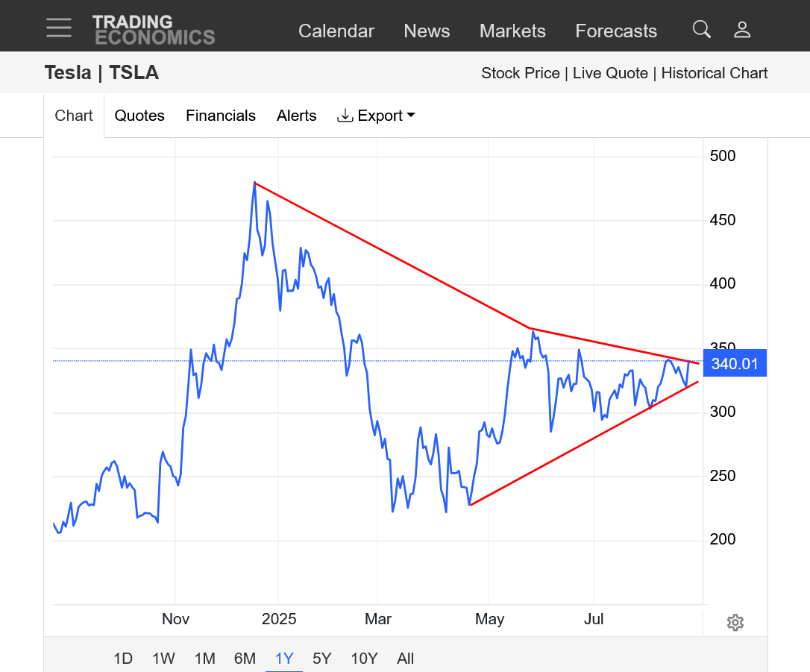This screenshot has width=810, height=672.
Task: Show All historical data range
Action: (x=405, y=659)
